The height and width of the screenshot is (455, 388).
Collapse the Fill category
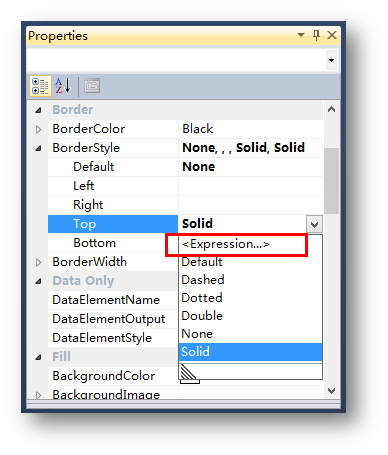(x=39, y=357)
